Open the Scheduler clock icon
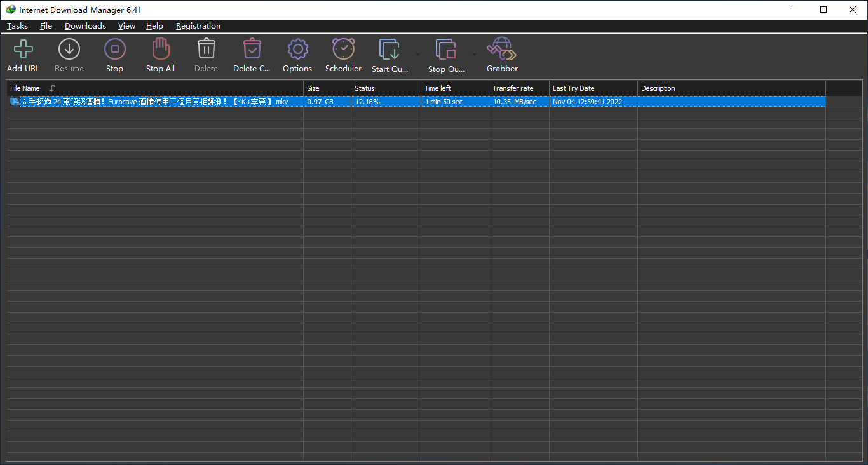 [343, 50]
